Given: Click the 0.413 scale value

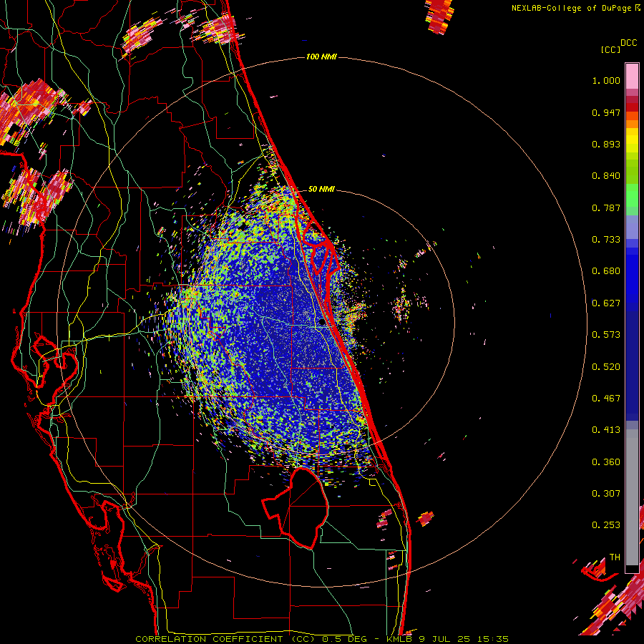Looking at the screenshot, I should (x=606, y=430).
